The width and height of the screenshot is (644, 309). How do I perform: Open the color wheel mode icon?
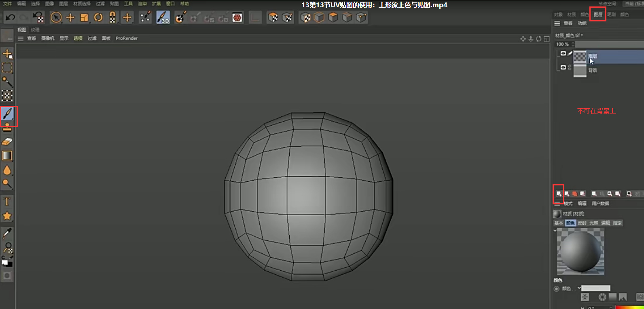click(602, 297)
